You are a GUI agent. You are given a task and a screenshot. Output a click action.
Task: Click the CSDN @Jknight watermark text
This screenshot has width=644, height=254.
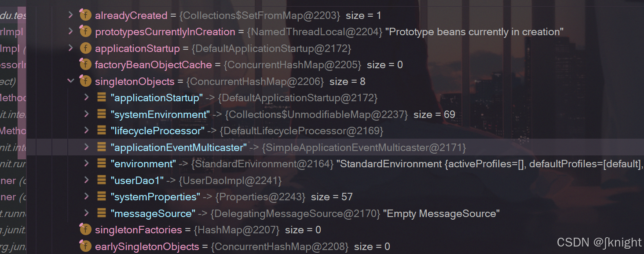pyautogui.click(x=600, y=242)
